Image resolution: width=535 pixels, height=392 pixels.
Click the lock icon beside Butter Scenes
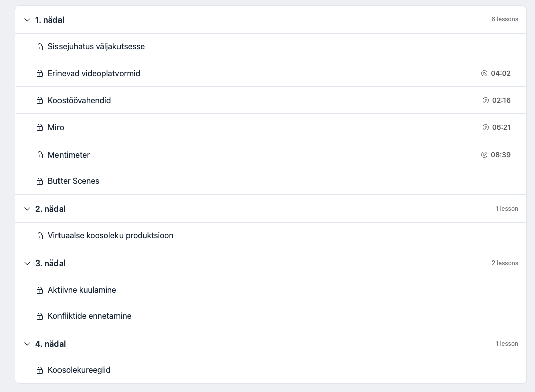point(40,181)
